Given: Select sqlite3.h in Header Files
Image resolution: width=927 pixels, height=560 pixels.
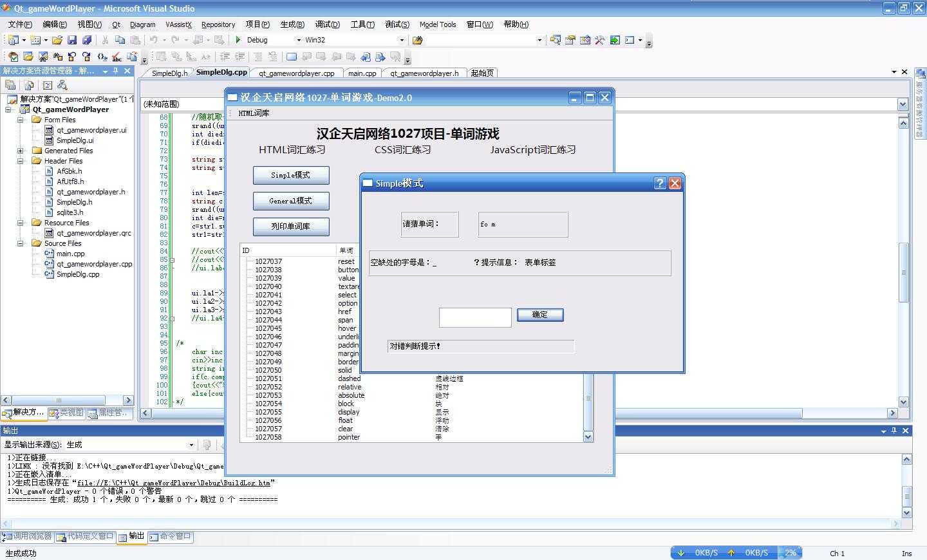Looking at the screenshot, I should coord(70,212).
